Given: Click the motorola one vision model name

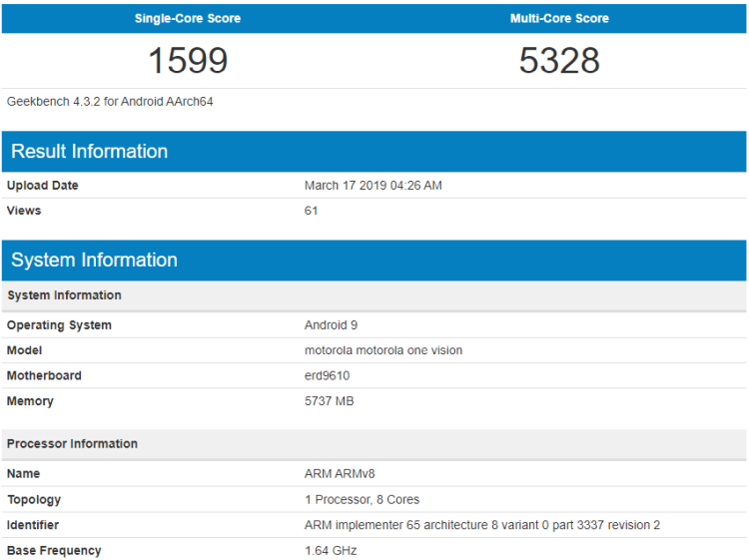Looking at the screenshot, I should [383, 350].
